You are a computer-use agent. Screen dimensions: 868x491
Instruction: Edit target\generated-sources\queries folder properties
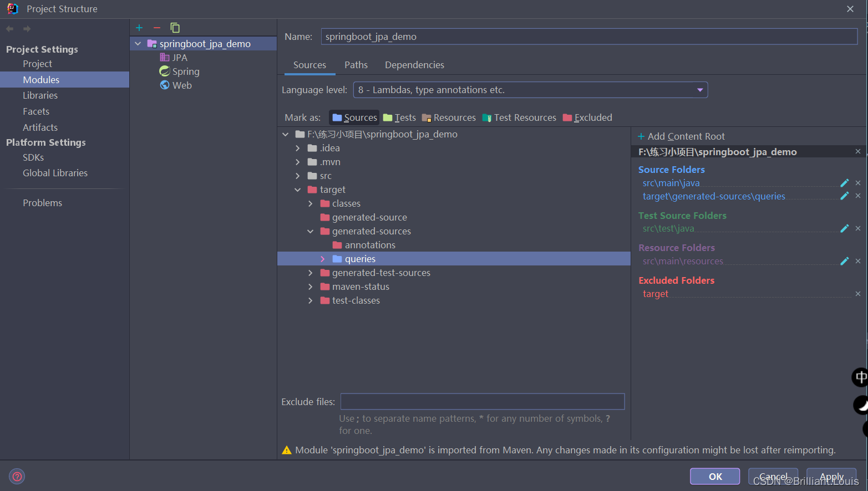click(x=844, y=196)
